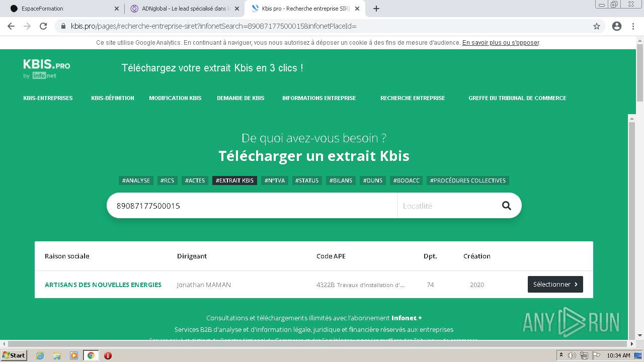Click the taskbar clock showing 10:34 AM
Screen dimensions: 644x362
[618, 355]
